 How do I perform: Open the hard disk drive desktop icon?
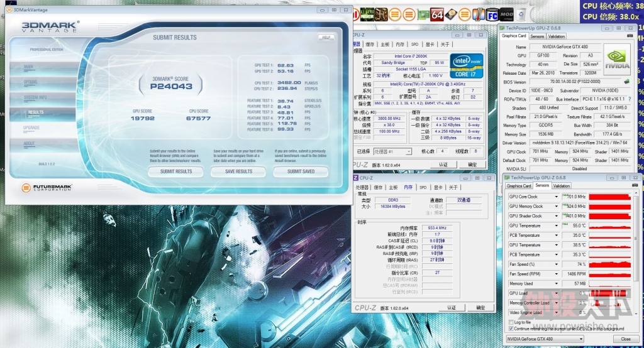tap(450, 15)
